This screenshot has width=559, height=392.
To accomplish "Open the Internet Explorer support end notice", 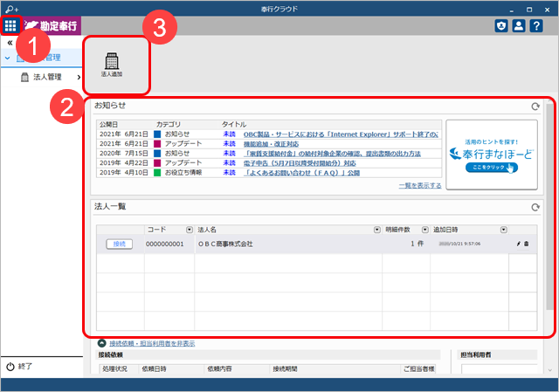I will [x=341, y=134].
